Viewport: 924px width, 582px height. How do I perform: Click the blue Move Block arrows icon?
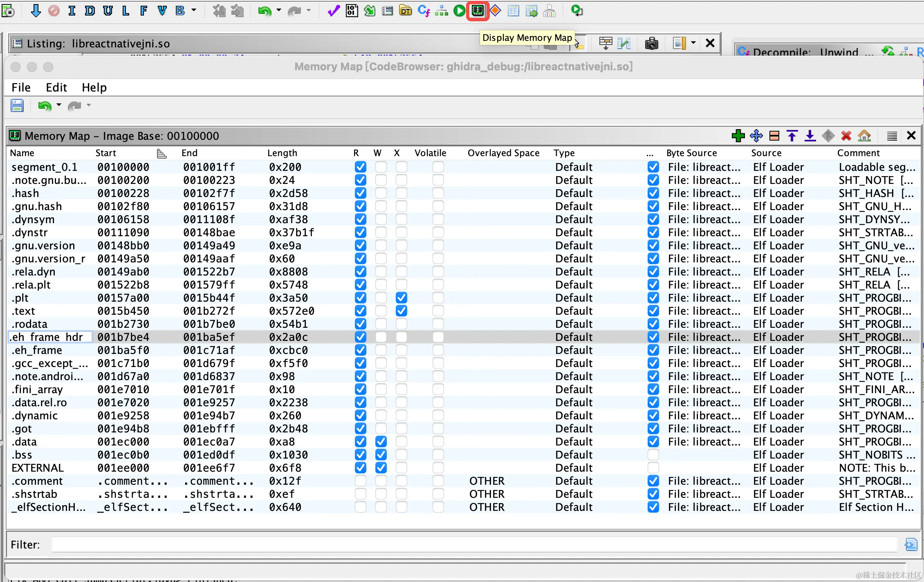[756, 136]
